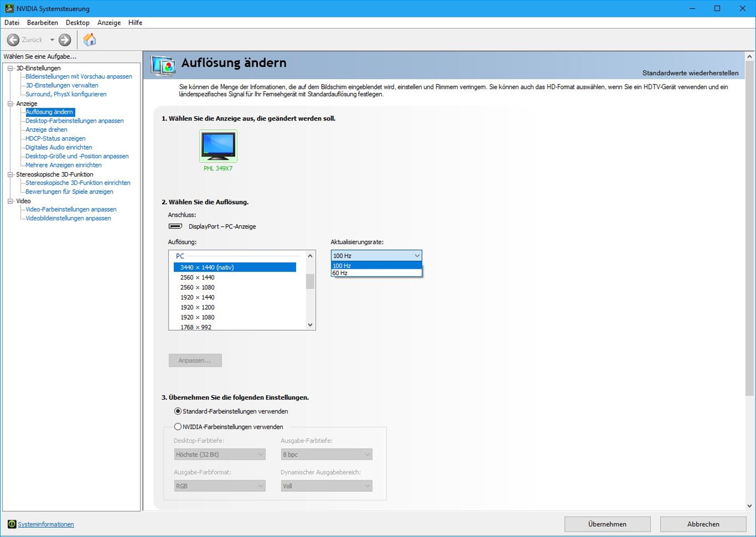Click the Übernehmen button
This screenshot has width=756, height=537.
607,524
